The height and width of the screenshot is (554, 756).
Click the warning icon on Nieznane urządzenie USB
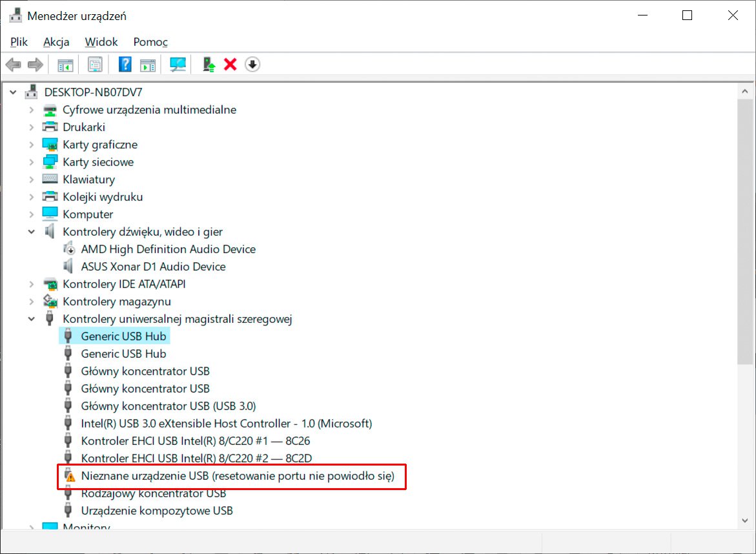click(70, 475)
